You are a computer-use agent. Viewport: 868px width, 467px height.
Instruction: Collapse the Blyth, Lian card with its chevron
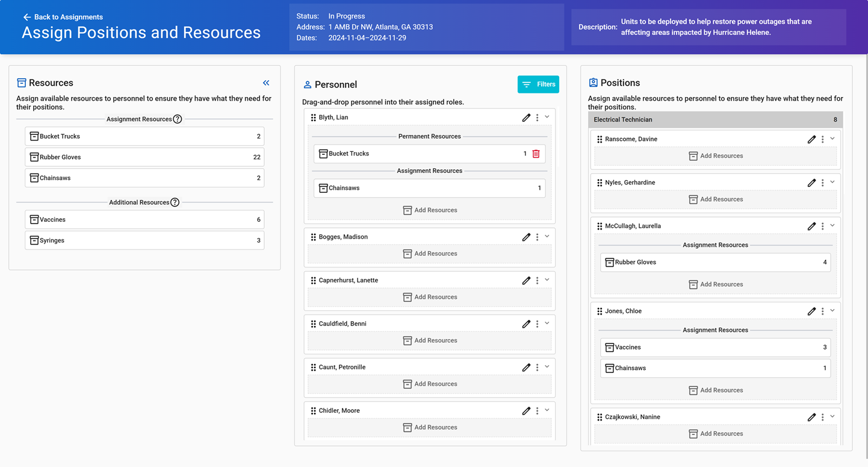tap(547, 117)
